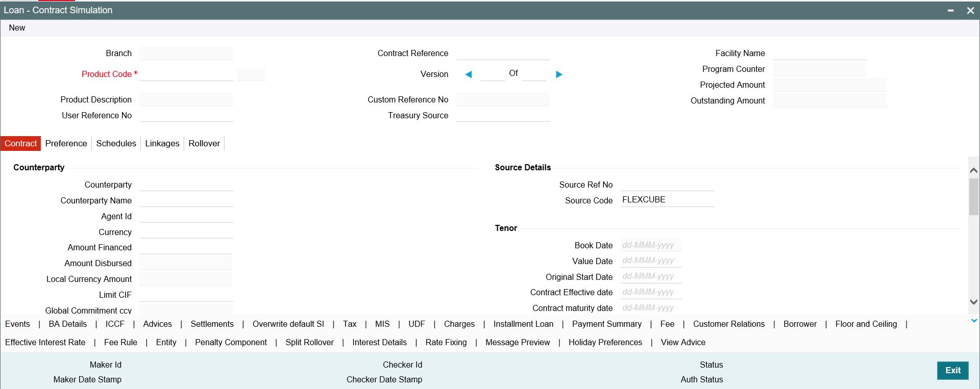Image resolution: width=980 pixels, height=389 pixels.
Task: Click the Book Date field
Action: click(x=651, y=245)
